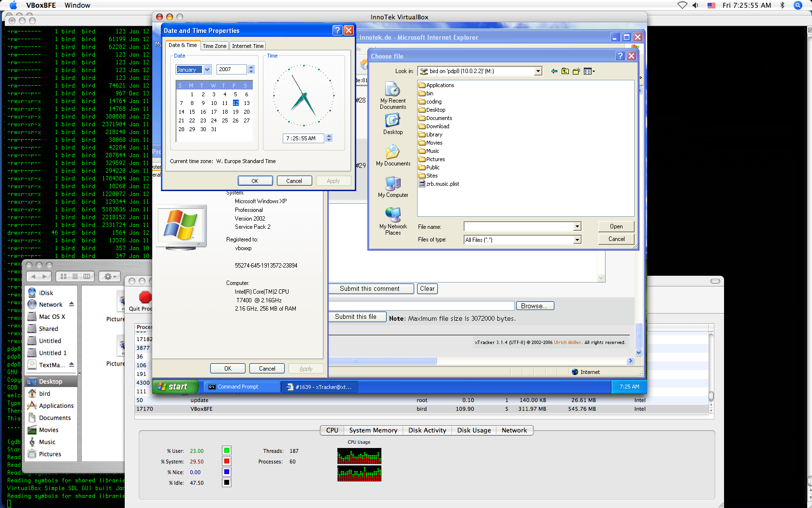Image resolution: width=812 pixels, height=508 pixels.
Task: Open My Network Places in Choose file dialog
Action: click(x=392, y=221)
